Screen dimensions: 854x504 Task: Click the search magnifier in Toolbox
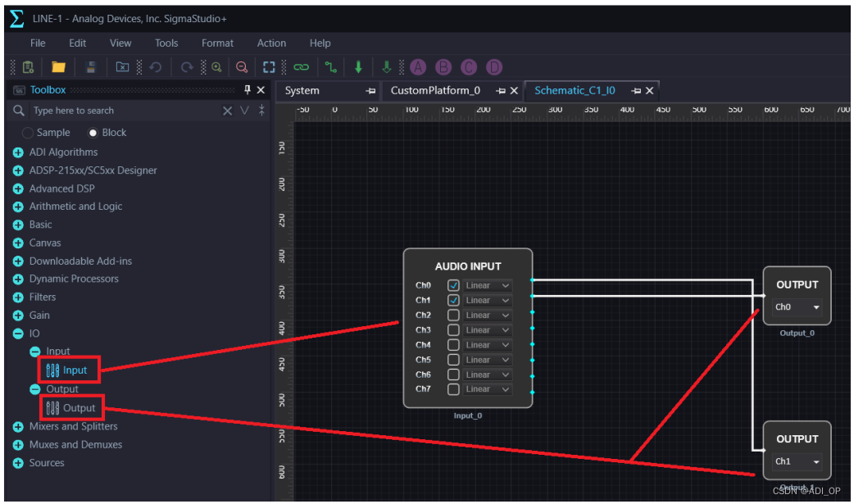click(19, 111)
